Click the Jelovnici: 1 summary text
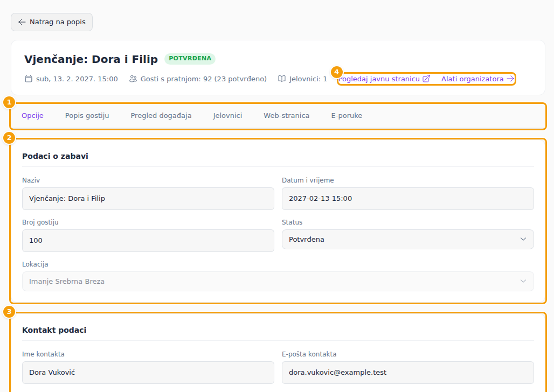The height and width of the screenshot is (392, 554). pyautogui.click(x=308, y=79)
